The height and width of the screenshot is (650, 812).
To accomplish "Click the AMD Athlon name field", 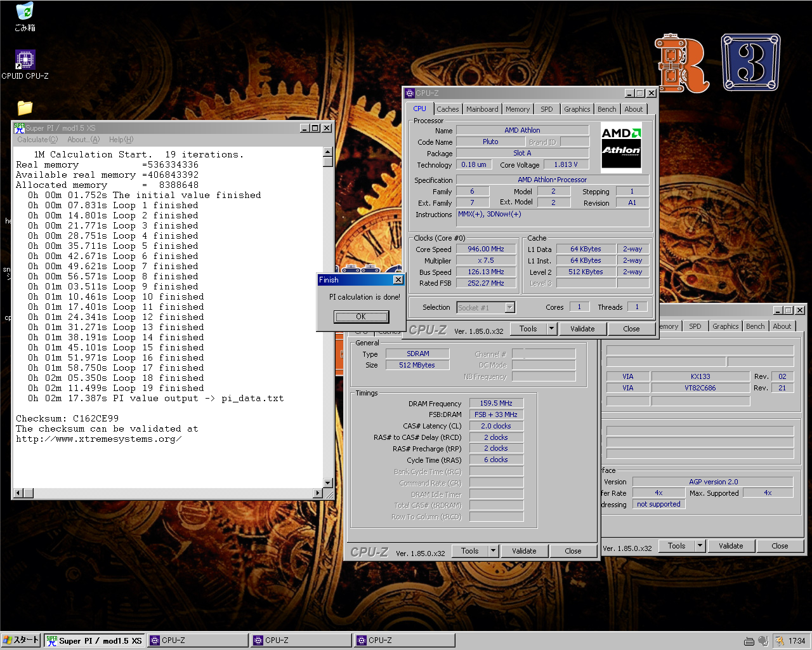I will point(522,130).
